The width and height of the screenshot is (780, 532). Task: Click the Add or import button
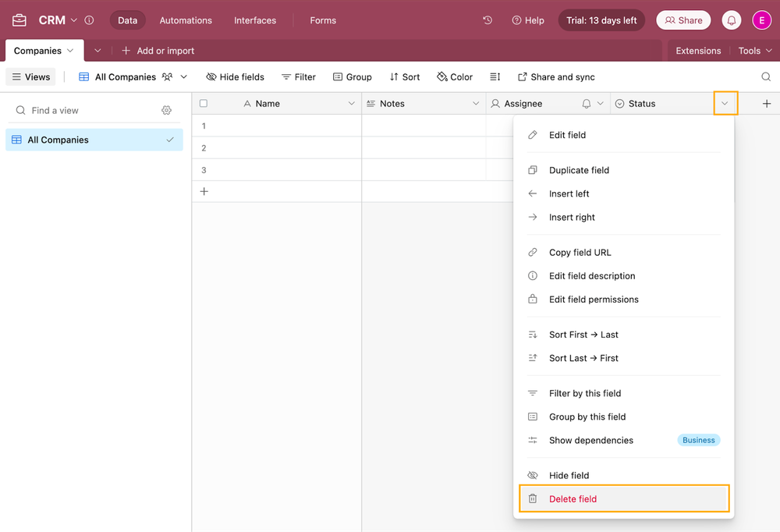click(x=156, y=50)
